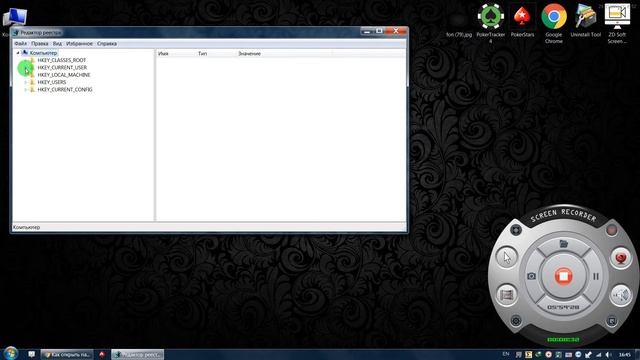This screenshot has width=640, height=360.
Task: Select the Компьютер root node
Action: [x=43, y=53]
